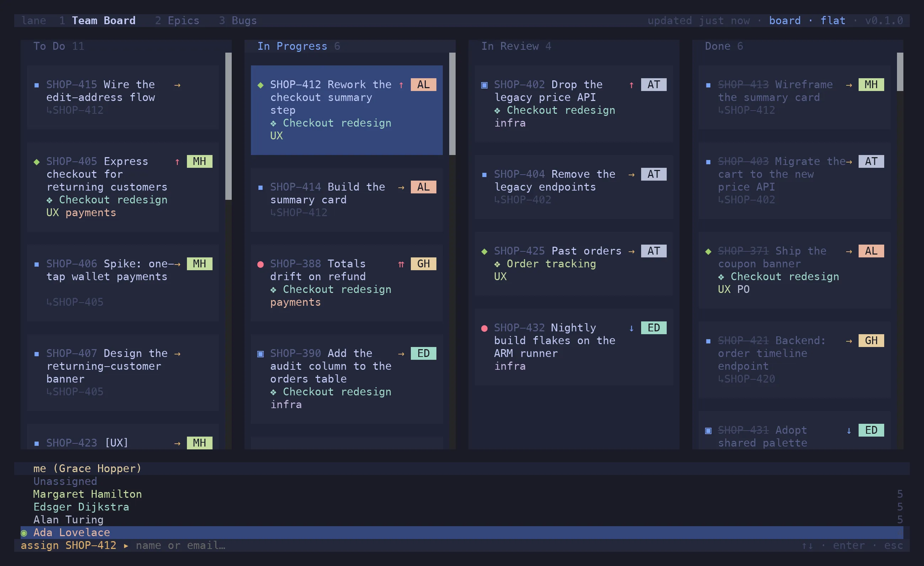Viewport: 924px width, 566px height.
Task: Choose Margaret Hamilton as assignee
Action: (x=462, y=494)
